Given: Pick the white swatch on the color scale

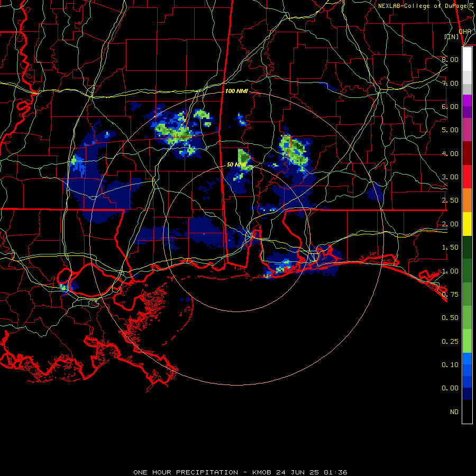Looking at the screenshot, I should point(467,59).
